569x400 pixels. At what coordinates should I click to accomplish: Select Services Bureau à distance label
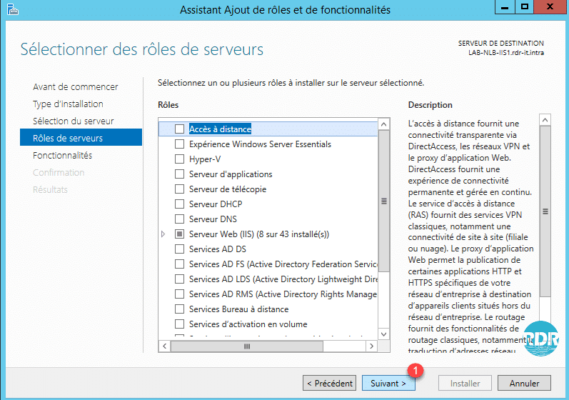point(239,309)
